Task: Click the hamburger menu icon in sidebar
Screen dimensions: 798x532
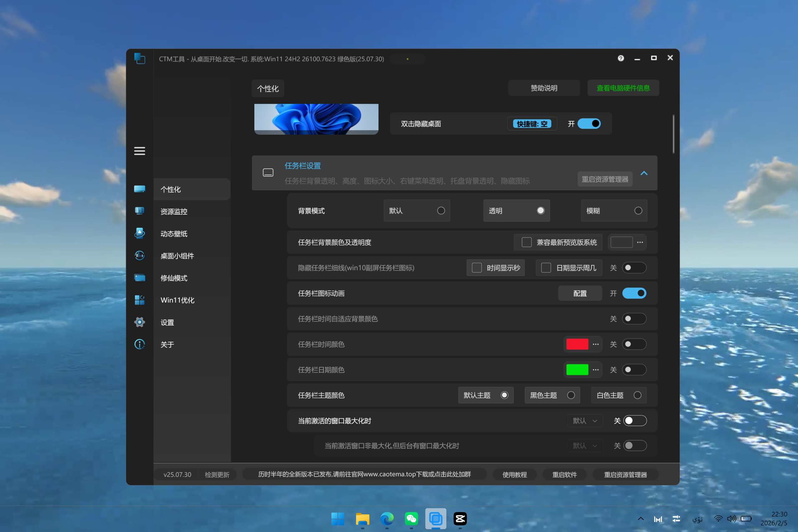Action: tap(139, 151)
